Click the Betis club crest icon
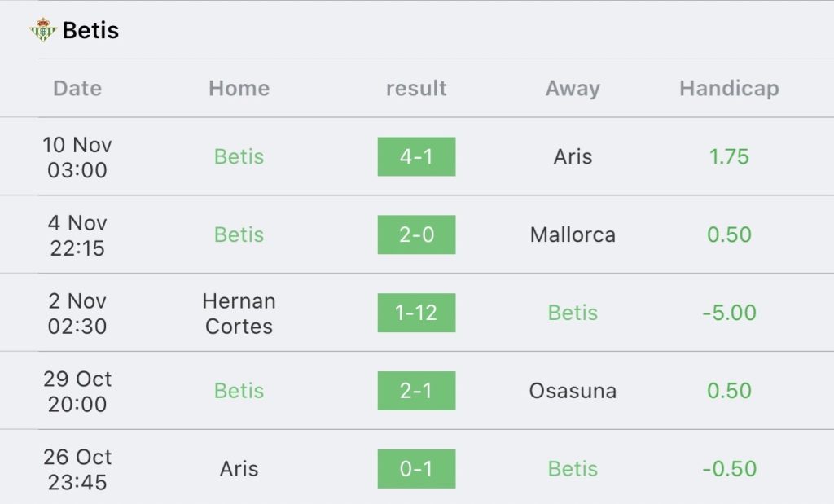The height and width of the screenshot is (504, 834). [x=42, y=30]
